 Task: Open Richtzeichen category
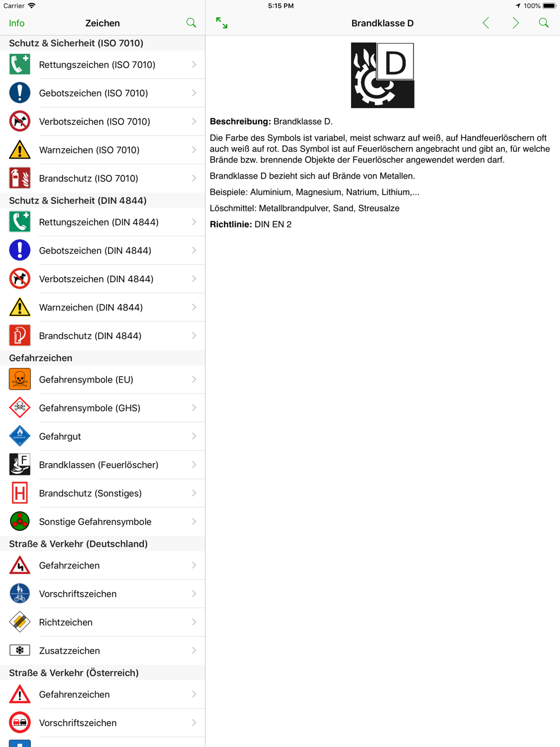(102, 622)
